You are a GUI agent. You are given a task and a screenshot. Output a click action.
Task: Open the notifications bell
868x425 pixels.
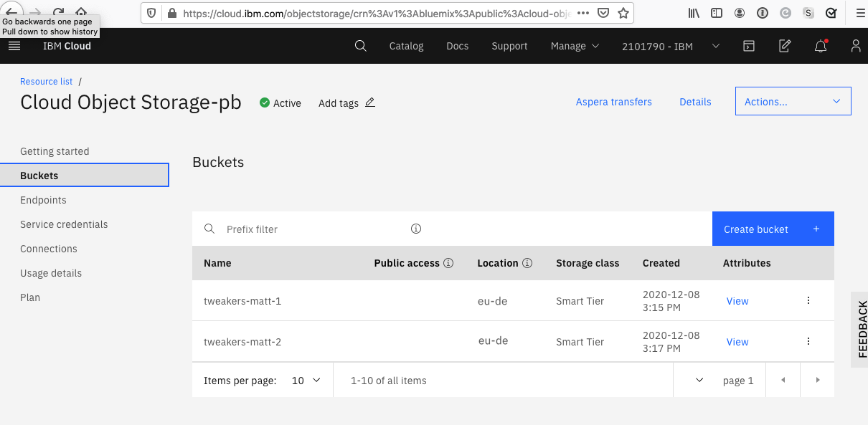tap(821, 46)
